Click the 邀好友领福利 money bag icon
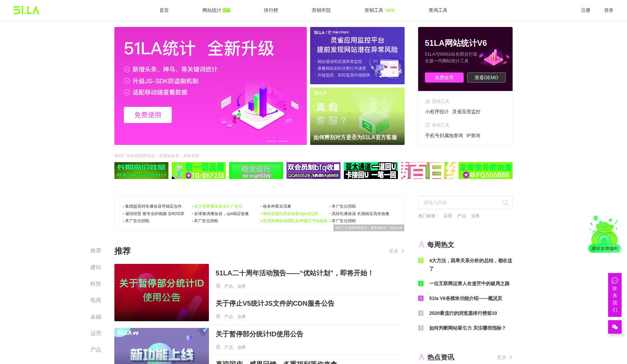This screenshot has width=627, height=364. (x=604, y=234)
